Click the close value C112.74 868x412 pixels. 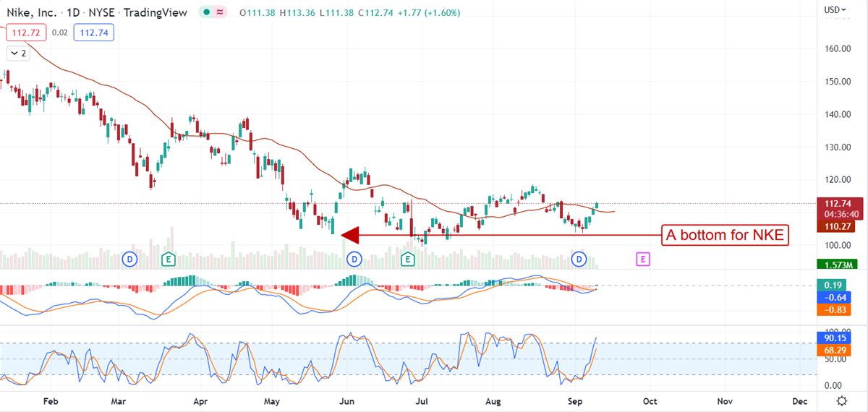click(x=375, y=12)
